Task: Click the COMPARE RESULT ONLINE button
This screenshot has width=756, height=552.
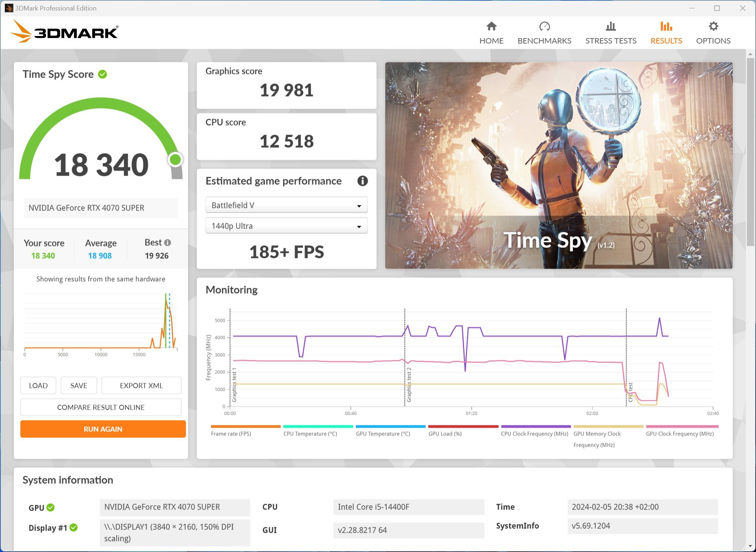Action: tap(101, 406)
